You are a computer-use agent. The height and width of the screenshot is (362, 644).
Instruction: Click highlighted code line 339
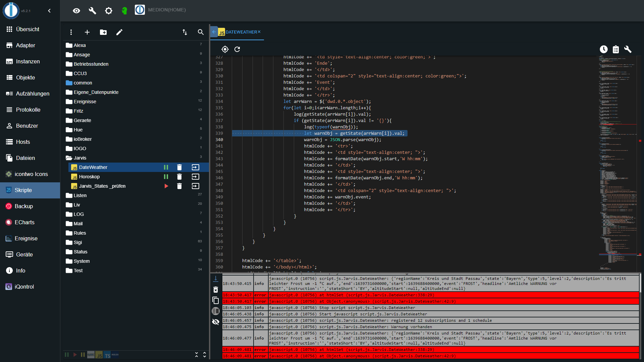[320, 133]
